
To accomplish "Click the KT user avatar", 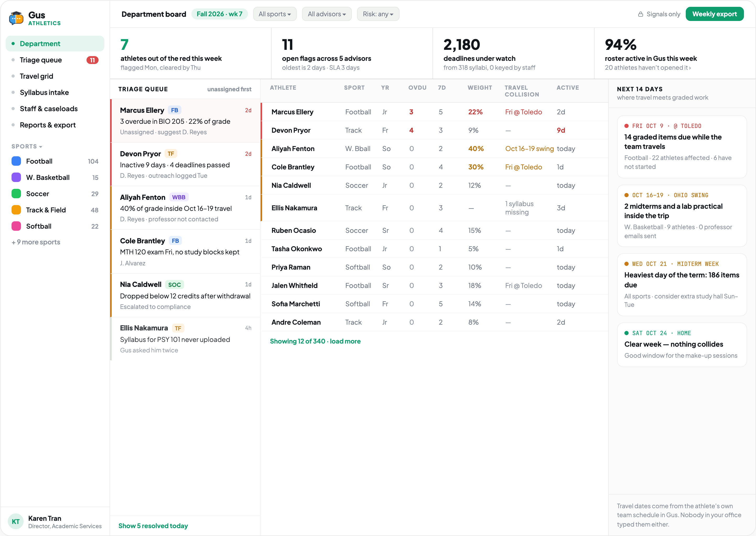I will coord(15,522).
